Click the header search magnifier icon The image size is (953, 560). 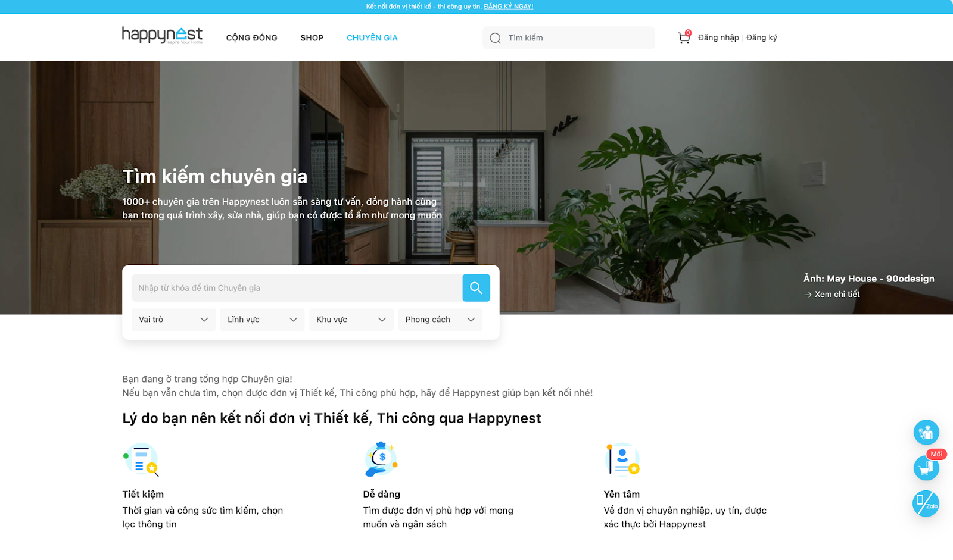[495, 38]
